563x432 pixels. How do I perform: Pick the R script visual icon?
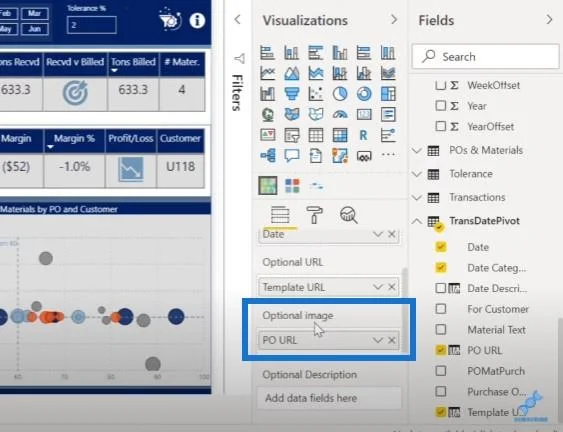[x=363, y=135]
